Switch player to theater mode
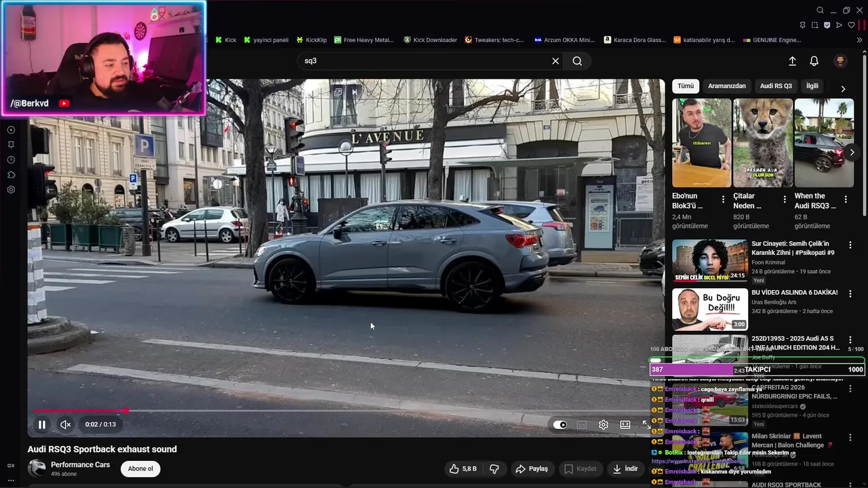 [625, 425]
